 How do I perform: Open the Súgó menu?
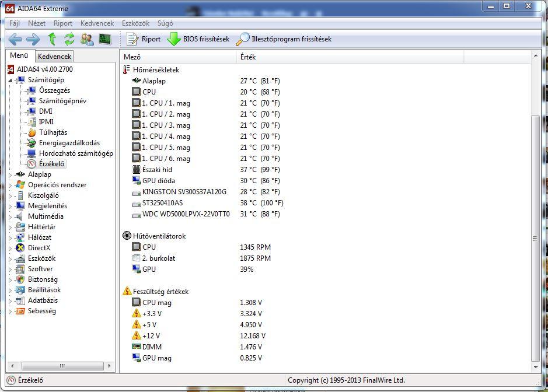165,23
